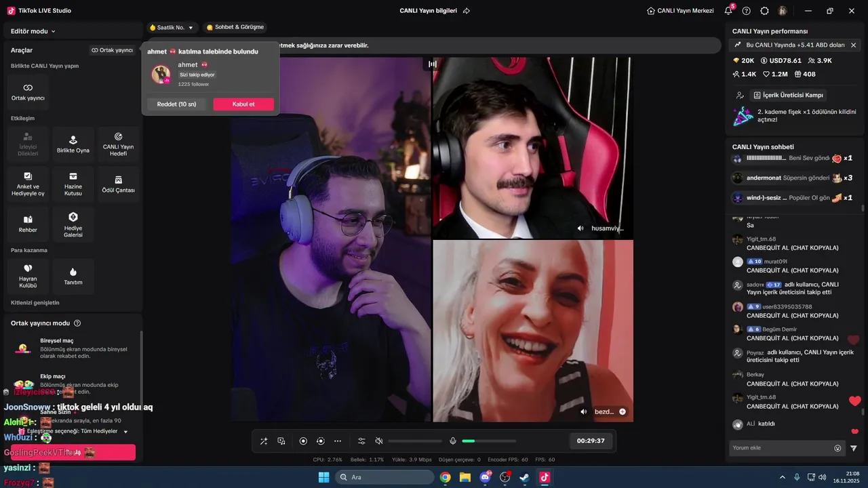Click the notification bell icon
The image size is (868, 488).
(x=728, y=11)
